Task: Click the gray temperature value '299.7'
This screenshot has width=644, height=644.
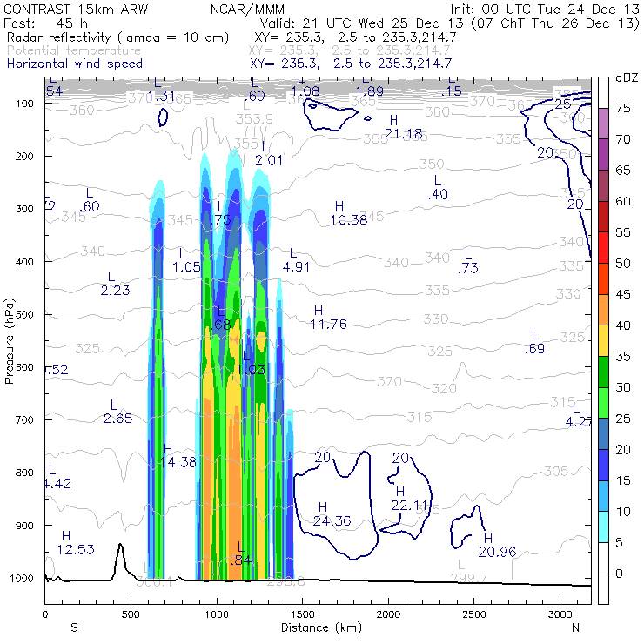Action: pyautogui.click(x=468, y=578)
